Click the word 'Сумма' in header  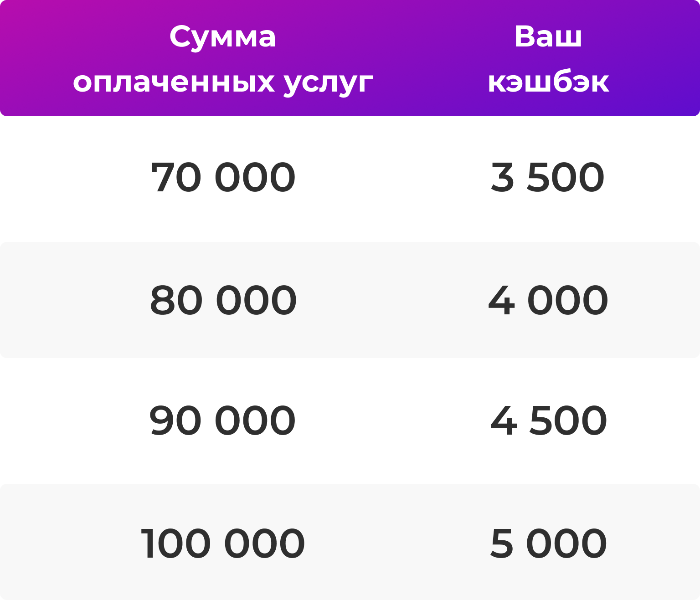click(x=223, y=36)
